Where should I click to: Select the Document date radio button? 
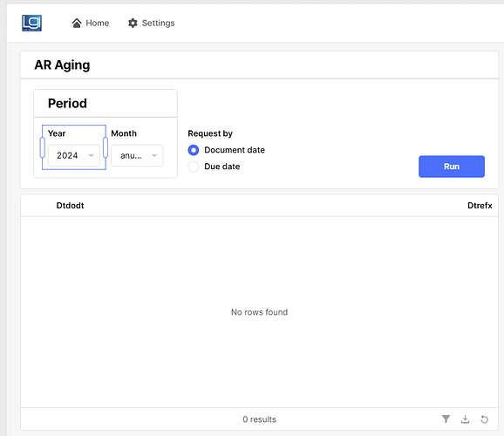[194, 150]
